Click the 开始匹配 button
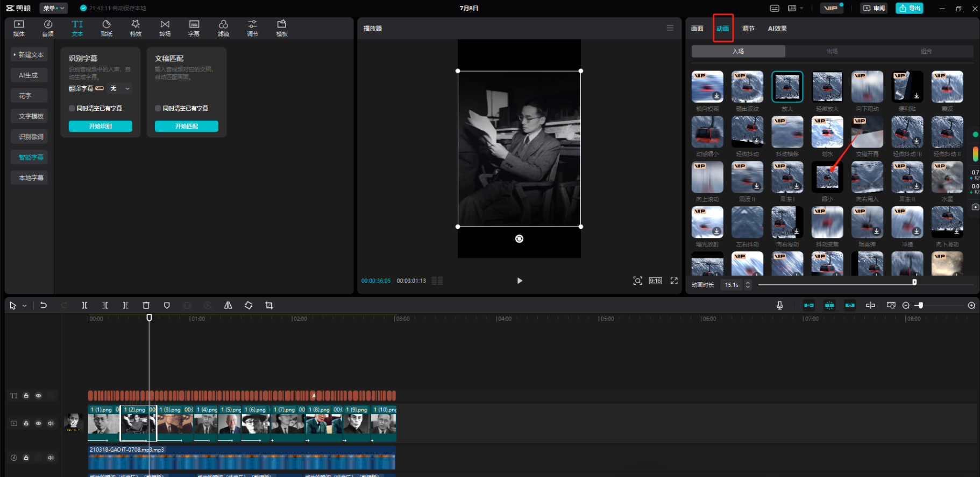Image resolution: width=980 pixels, height=477 pixels. tap(186, 126)
